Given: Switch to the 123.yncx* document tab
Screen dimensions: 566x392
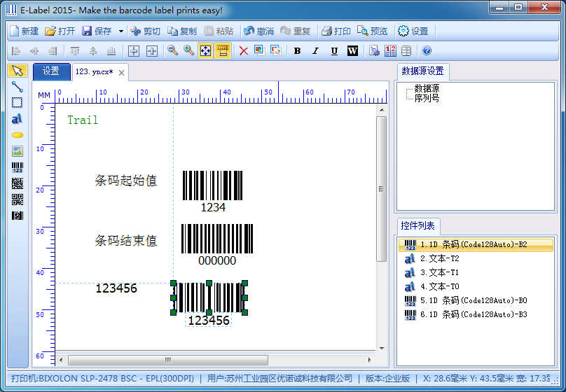Looking at the screenshot, I should tap(95, 72).
